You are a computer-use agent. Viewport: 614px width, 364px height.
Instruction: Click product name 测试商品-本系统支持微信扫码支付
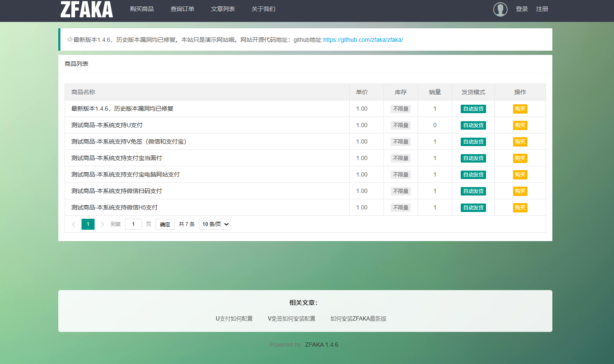(x=117, y=191)
